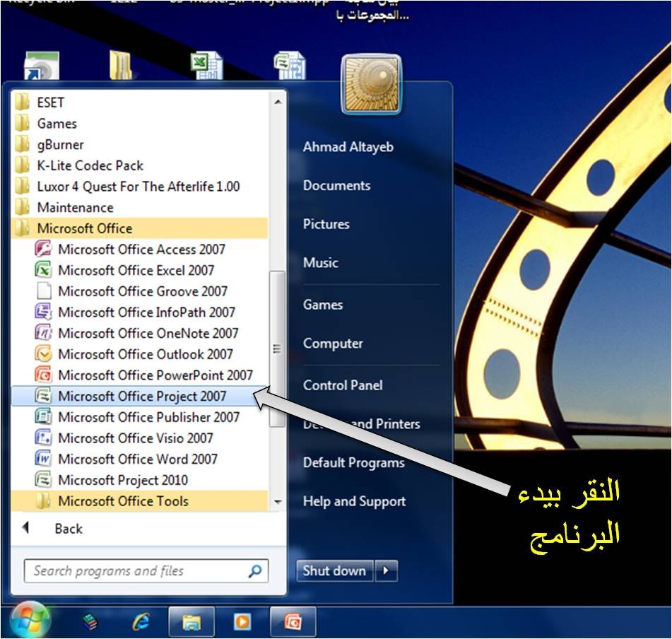Image resolution: width=672 pixels, height=639 pixels.
Task: Open the Pictures library
Action: point(326,224)
